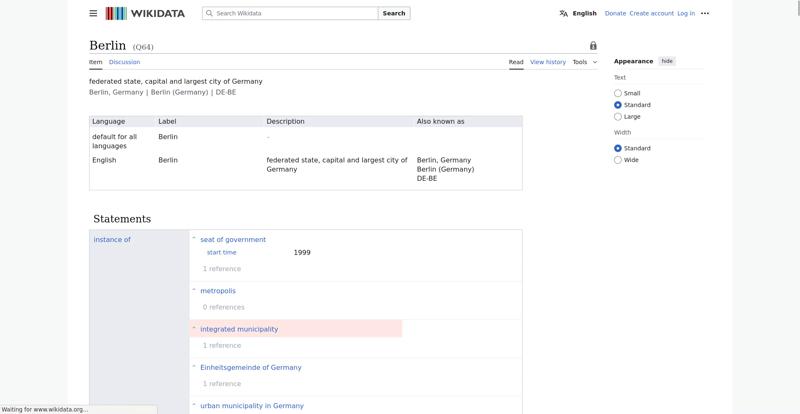Select the Small text size option
The height and width of the screenshot is (414, 800).
point(618,93)
